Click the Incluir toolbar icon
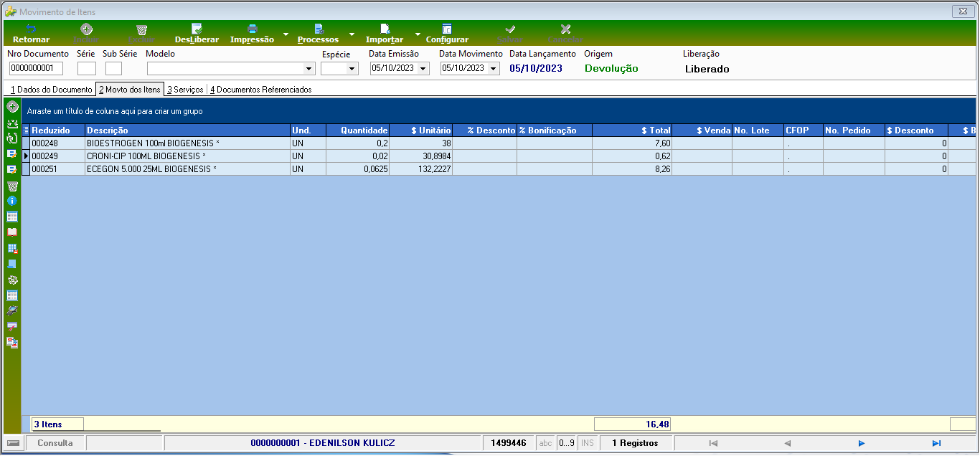 tap(86, 29)
